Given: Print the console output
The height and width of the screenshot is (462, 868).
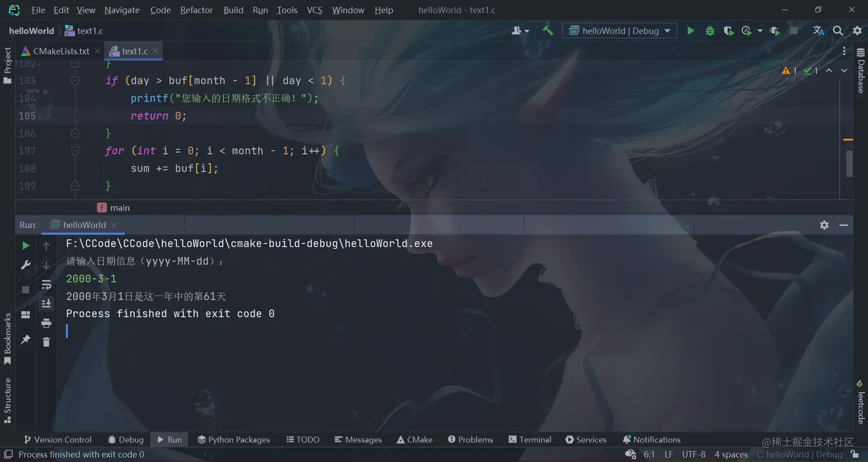Looking at the screenshot, I should coord(46,323).
